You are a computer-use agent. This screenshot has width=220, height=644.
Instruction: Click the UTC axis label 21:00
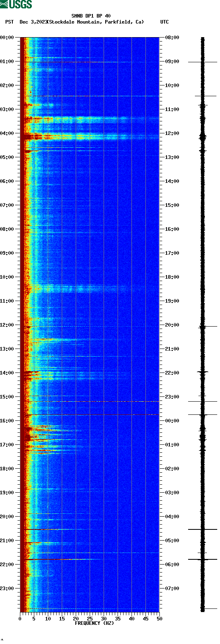tap(172, 349)
